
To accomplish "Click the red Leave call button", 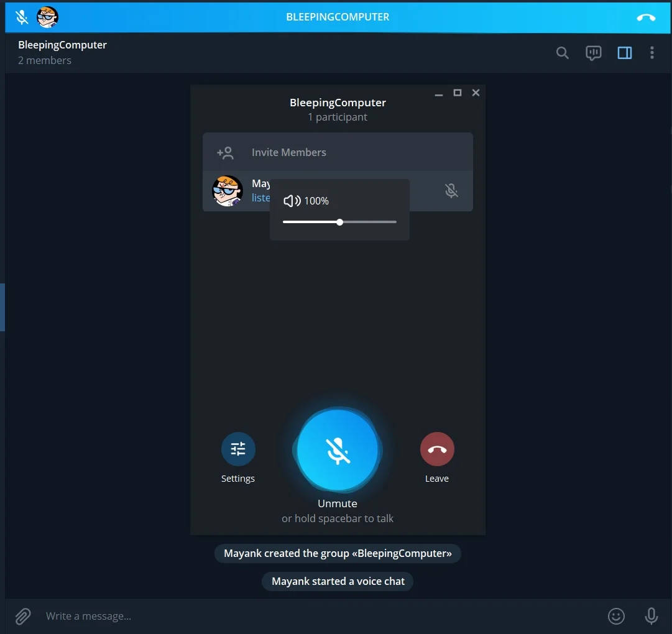I will click(437, 449).
